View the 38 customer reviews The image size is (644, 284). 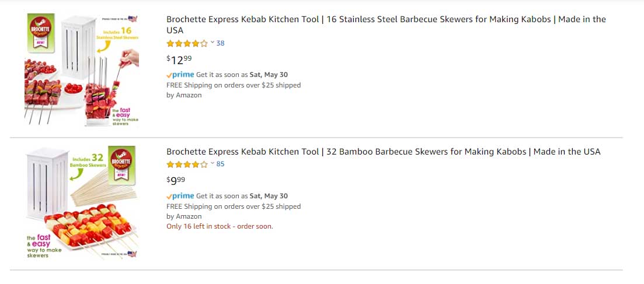220,43
